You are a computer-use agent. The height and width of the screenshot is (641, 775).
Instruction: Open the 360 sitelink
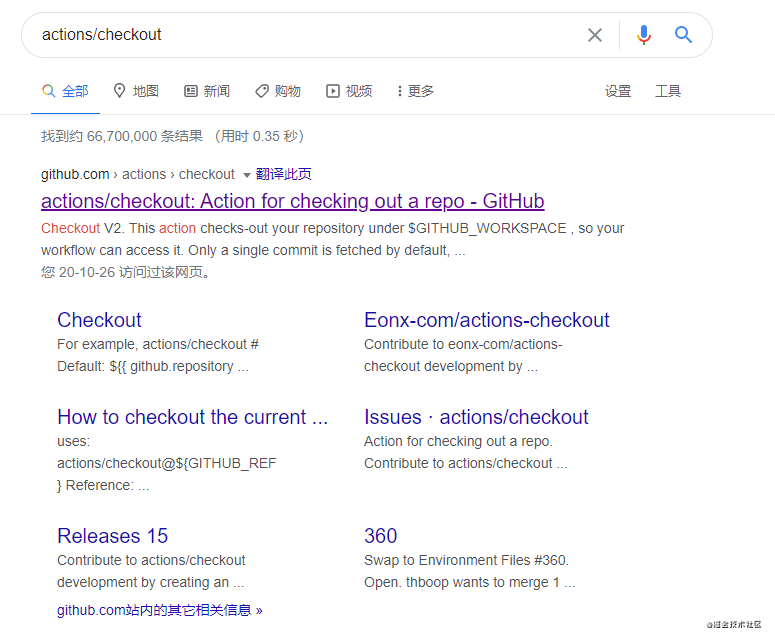(x=381, y=536)
